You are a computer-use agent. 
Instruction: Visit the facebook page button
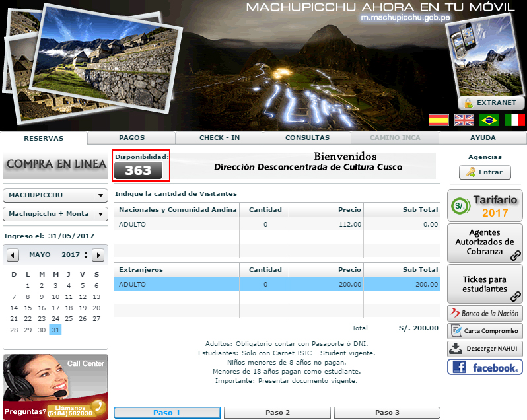(485, 367)
